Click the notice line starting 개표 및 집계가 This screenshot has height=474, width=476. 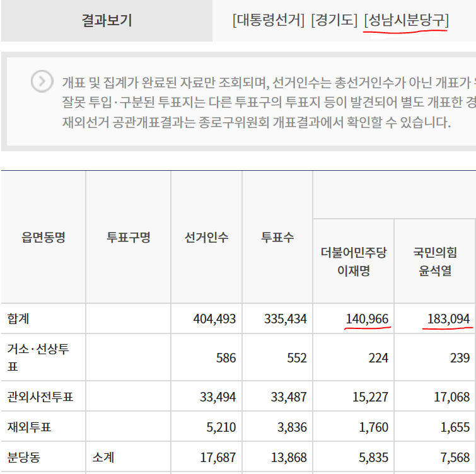(x=269, y=83)
